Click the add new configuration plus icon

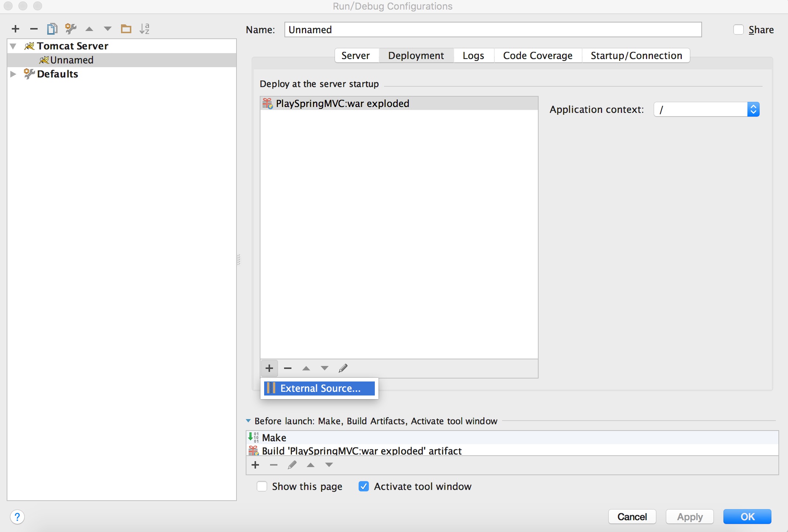tap(15, 29)
